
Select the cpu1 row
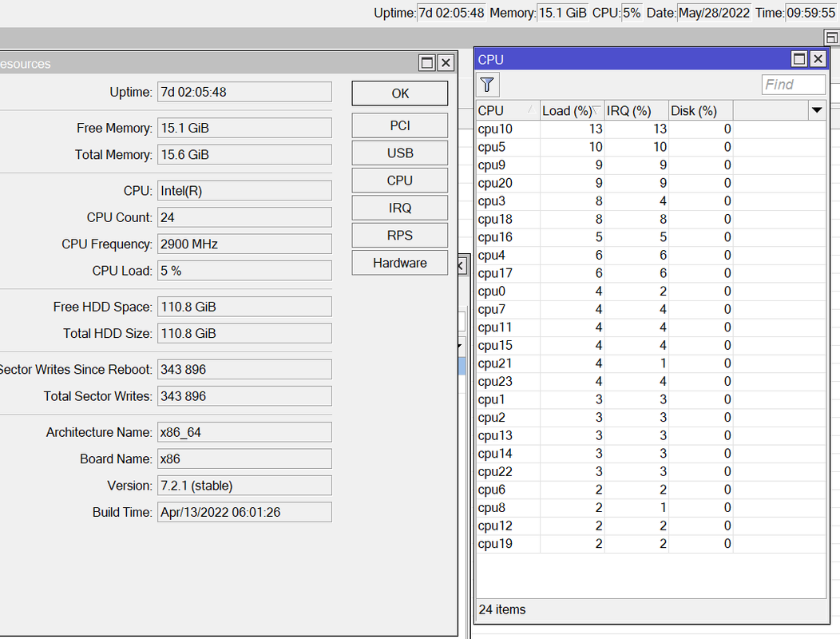click(x=650, y=399)
